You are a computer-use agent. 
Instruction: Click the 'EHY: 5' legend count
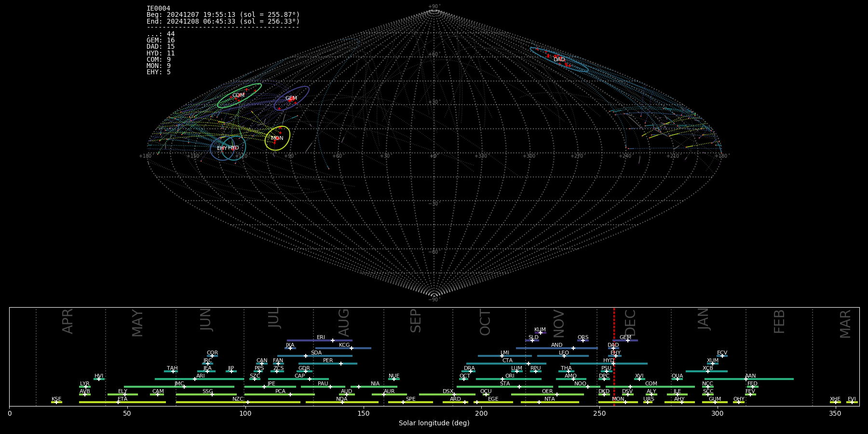[159, 72]
